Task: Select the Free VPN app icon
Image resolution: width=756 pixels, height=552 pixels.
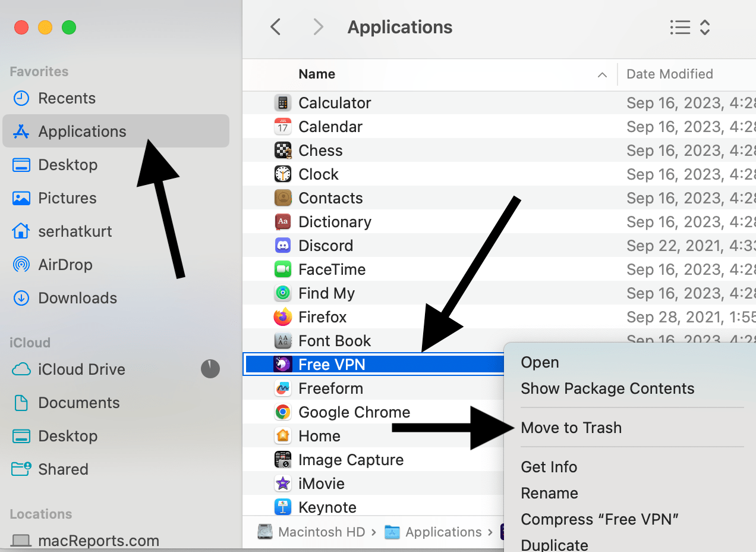Action: [x=283, y=365]
